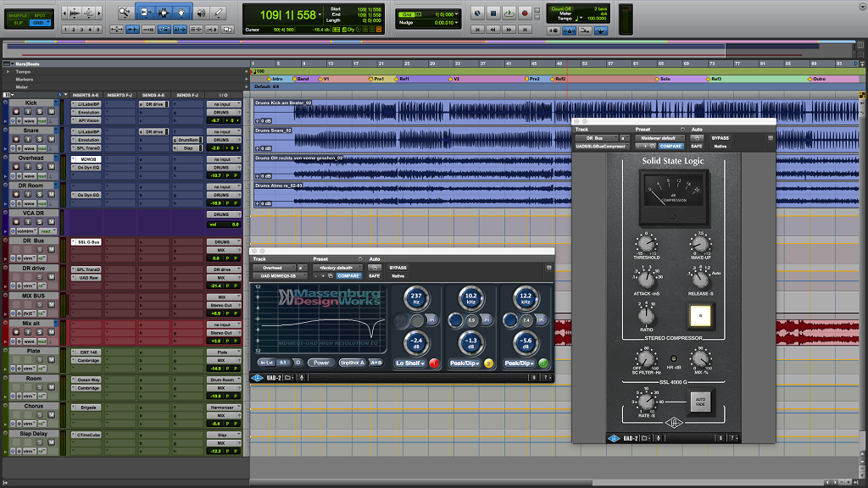Click the Stop transport button
The width and height of the screenshot is (868, 488).
pyautogui.click(x=493, y=14)
